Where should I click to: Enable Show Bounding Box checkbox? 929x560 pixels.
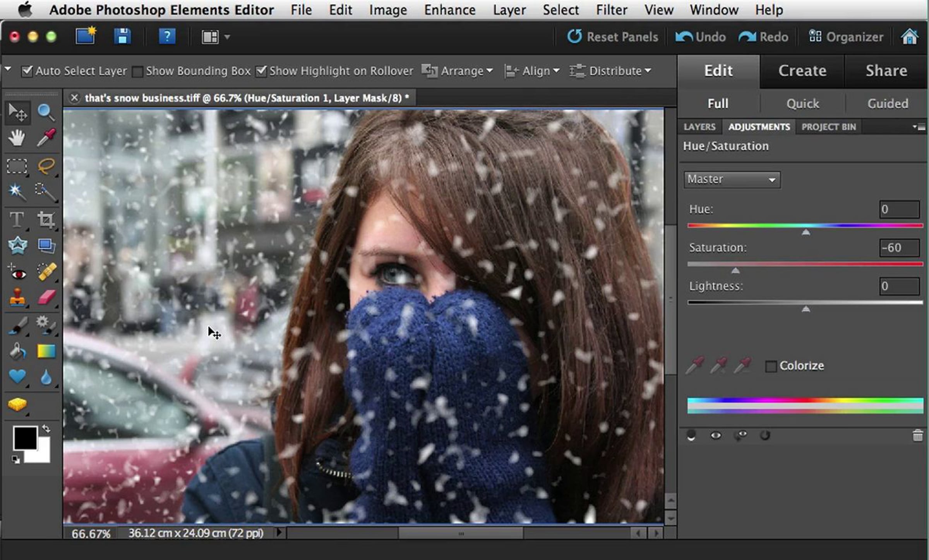click(137, 72)
